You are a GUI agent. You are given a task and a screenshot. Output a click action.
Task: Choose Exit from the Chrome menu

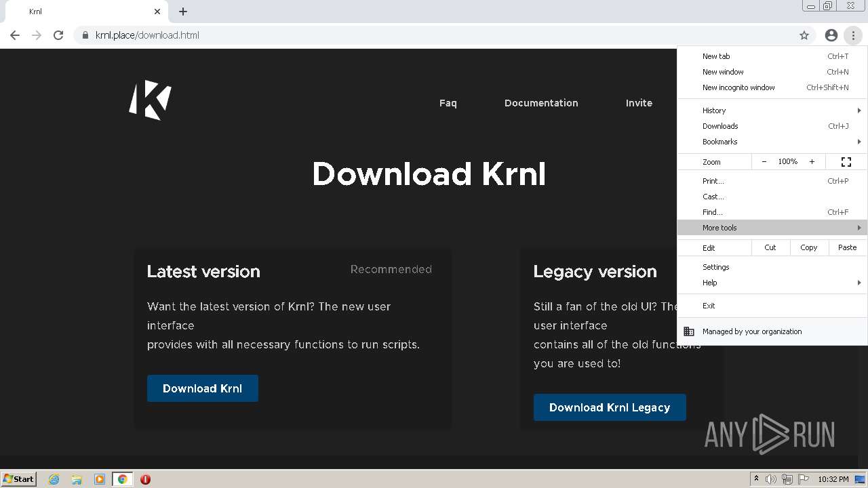point(772,306)
